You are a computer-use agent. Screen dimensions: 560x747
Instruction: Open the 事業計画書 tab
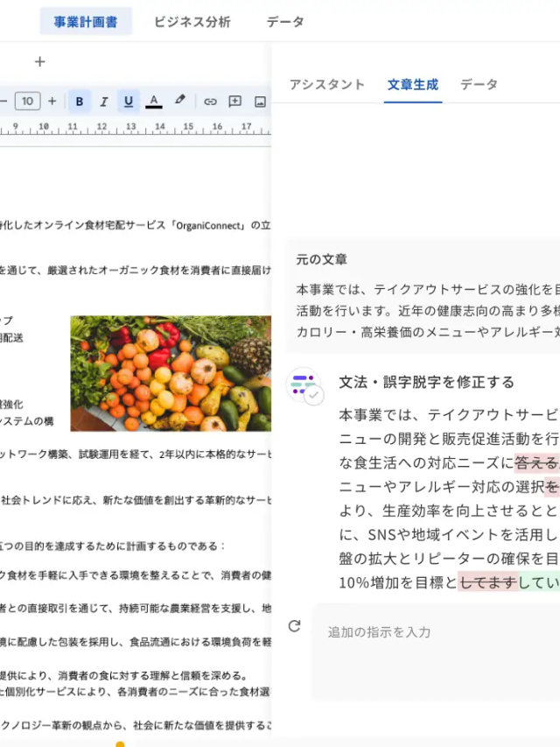[86, 22]
